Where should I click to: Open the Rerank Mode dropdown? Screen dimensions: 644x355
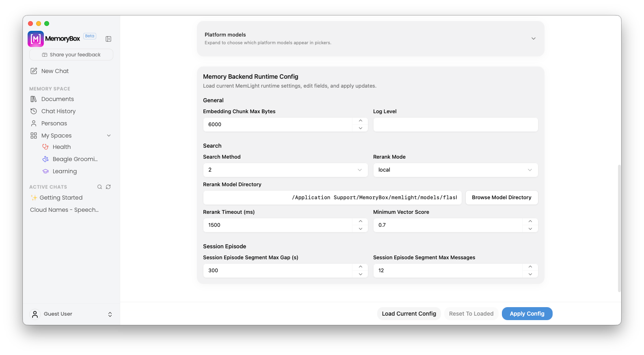pos(456,170)
